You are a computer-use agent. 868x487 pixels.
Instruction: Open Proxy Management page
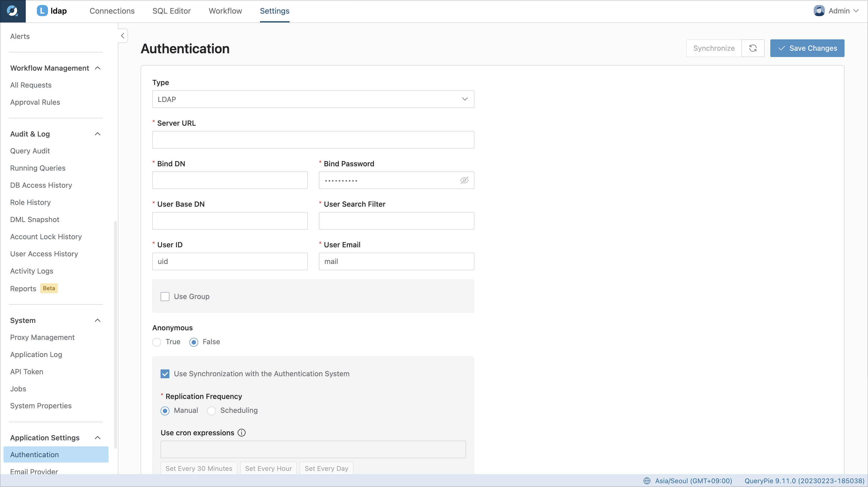point(42,337)
